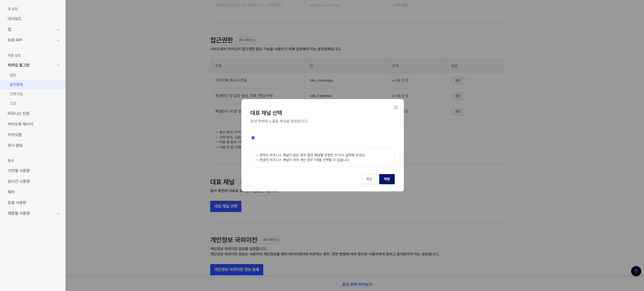Click 개인정보 국외이전 정보 등록 button
Screen dimensions: 644x291
pyautogui.click(x=237, y=270)
